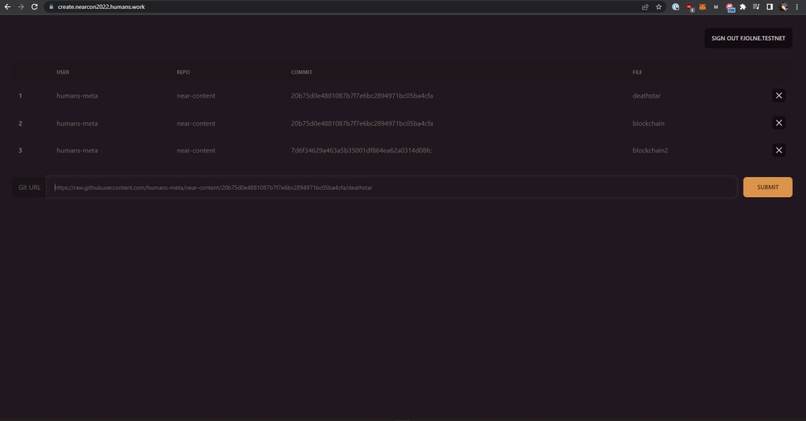Open the user profile avatar in toolbar
The image size is (806, 421).
point(784,7)
